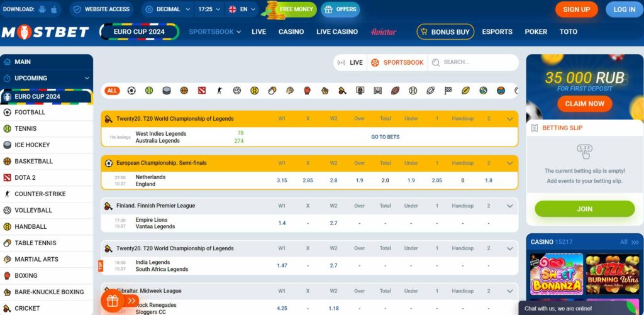644x315 pixels.
Task: Click the CLAIM NOW bonus button
Action: point(585,104)
